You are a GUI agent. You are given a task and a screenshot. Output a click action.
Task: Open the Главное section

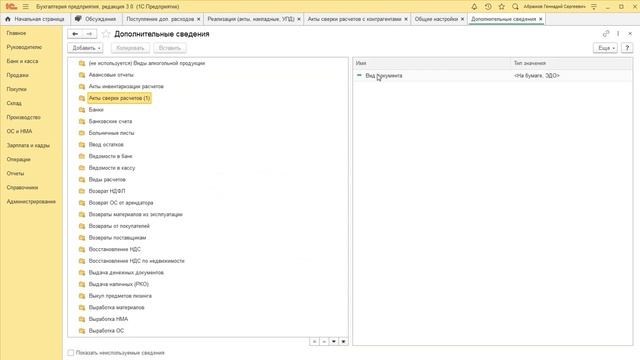pyautogui.click(x=16, y=33)
